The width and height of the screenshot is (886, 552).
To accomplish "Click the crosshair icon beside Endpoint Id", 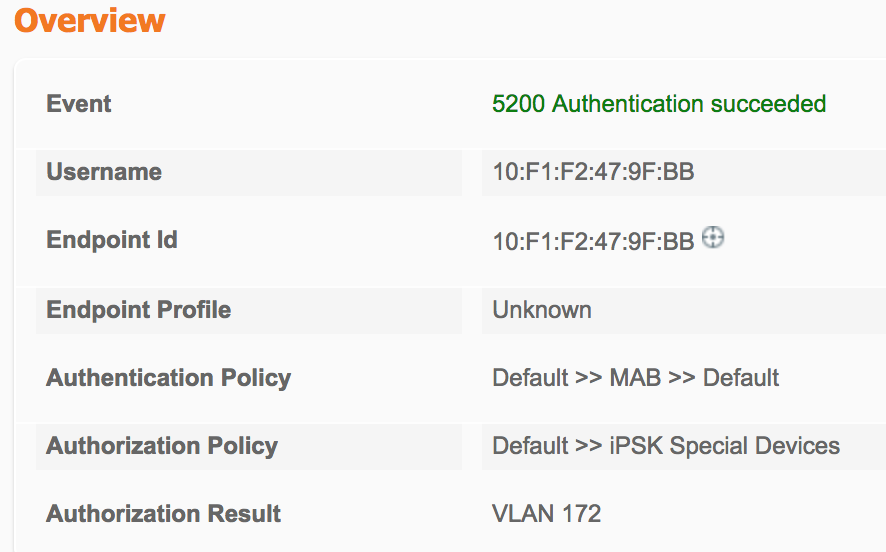I will coord(713,237).
